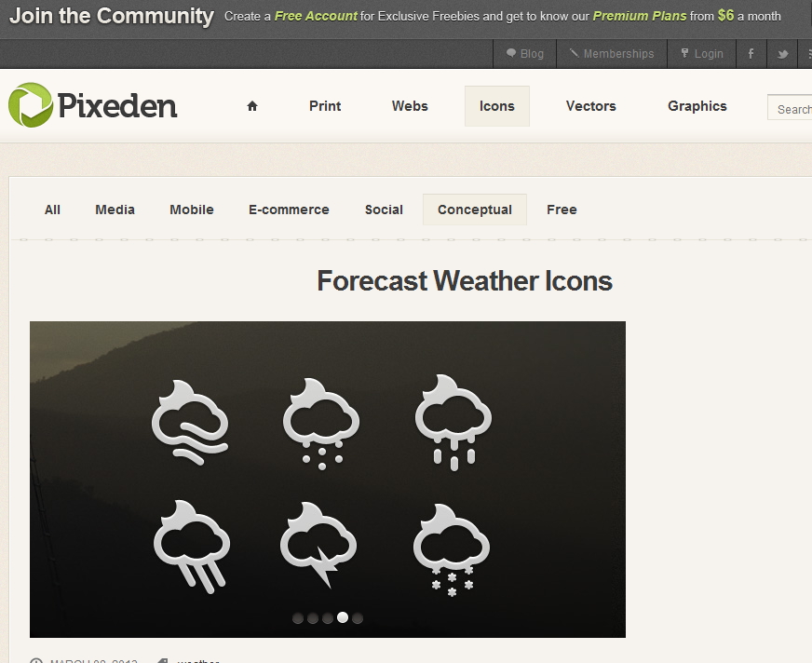
Task: Open the Twitter bird icon link
Action: (782, 53)
